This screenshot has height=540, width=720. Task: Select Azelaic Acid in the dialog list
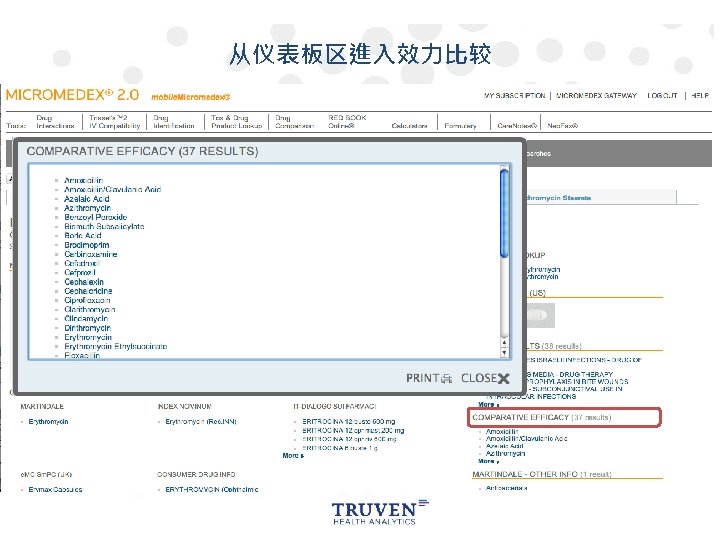(x=87, y=199)
